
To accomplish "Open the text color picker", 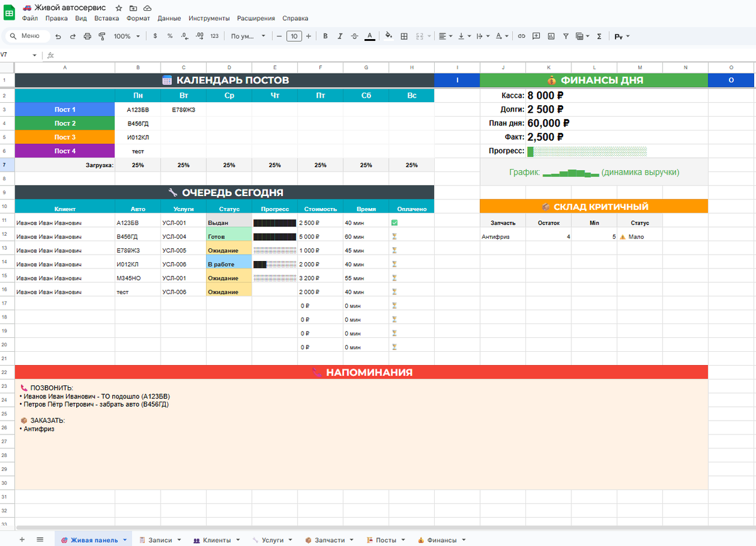I will (370, 37).
